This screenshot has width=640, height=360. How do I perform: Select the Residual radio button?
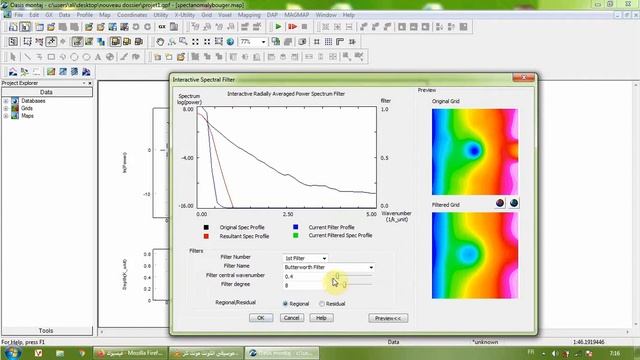322,304
